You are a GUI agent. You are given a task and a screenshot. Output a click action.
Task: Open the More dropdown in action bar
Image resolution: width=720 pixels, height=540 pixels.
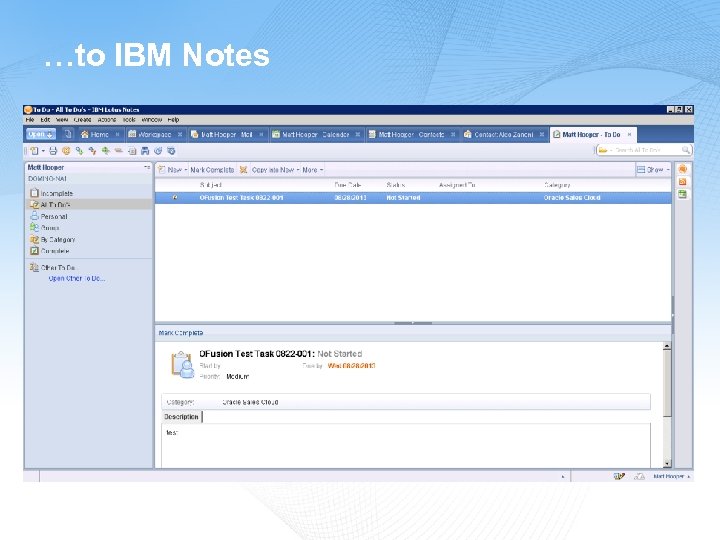(313, 170)
